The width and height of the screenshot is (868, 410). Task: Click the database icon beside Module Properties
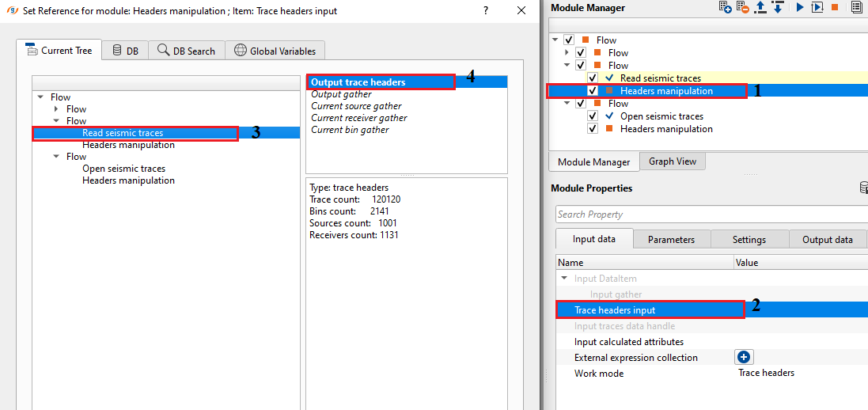tap(863, 188)
